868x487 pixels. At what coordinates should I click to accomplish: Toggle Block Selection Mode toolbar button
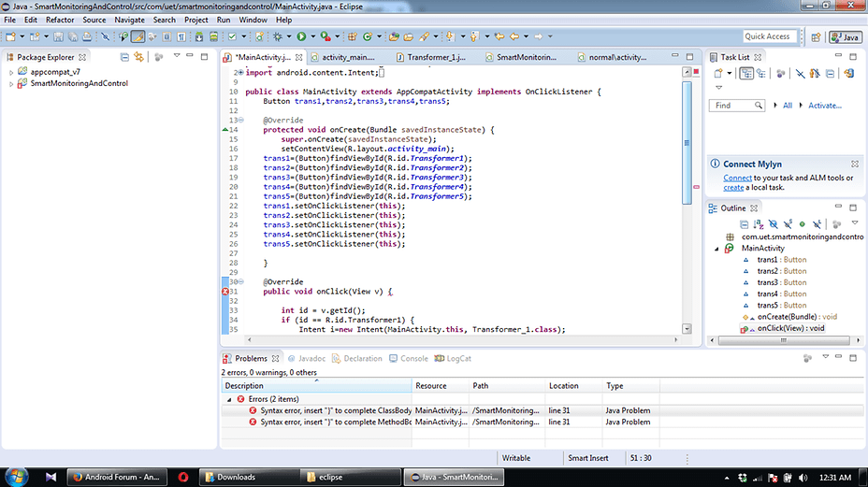[x=166, y=36]
